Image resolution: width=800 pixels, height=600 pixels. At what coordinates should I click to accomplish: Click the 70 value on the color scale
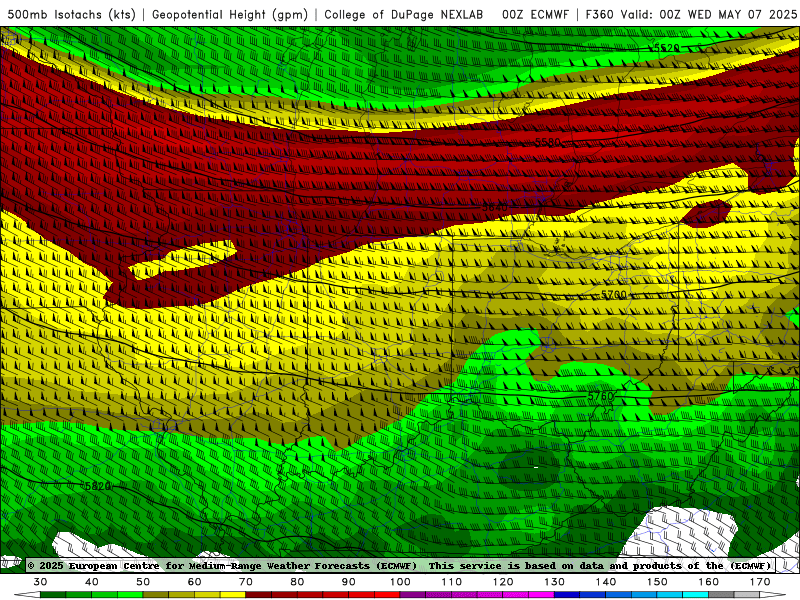point(246,582)
